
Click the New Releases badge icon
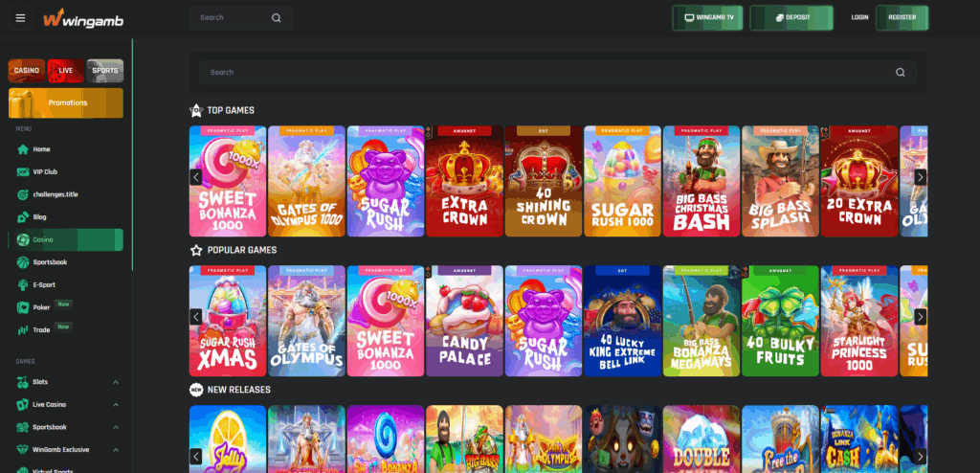coord(196,390)
